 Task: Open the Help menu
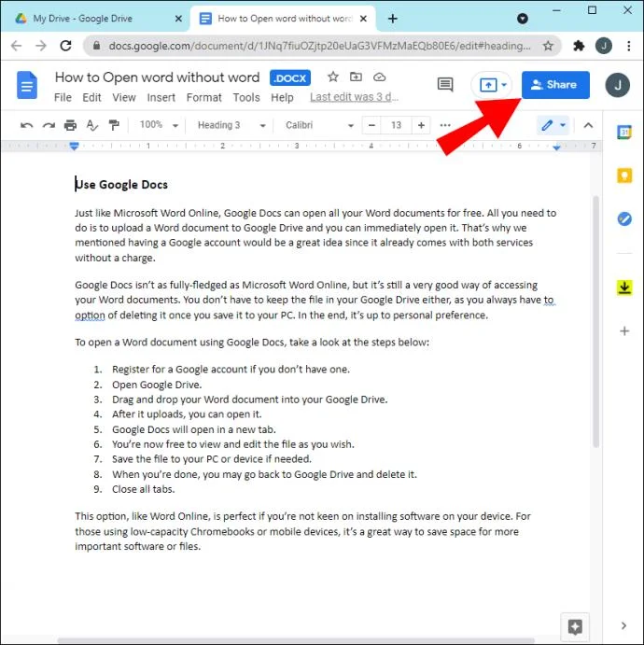click(x=282, y=97)
